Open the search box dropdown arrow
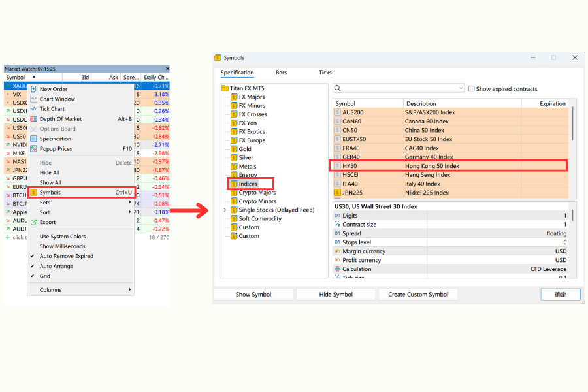This screenshot has height=392, width=588. tap(459, 88)
